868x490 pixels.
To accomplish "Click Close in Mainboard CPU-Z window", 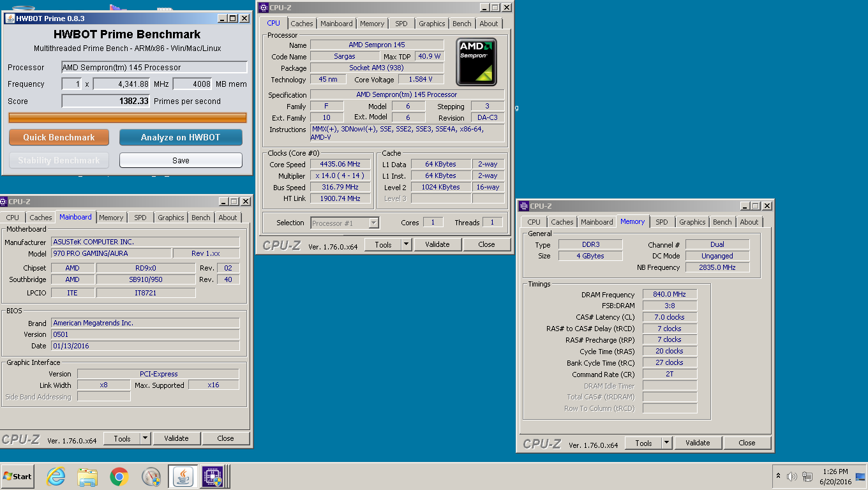I will coord(225,438).
